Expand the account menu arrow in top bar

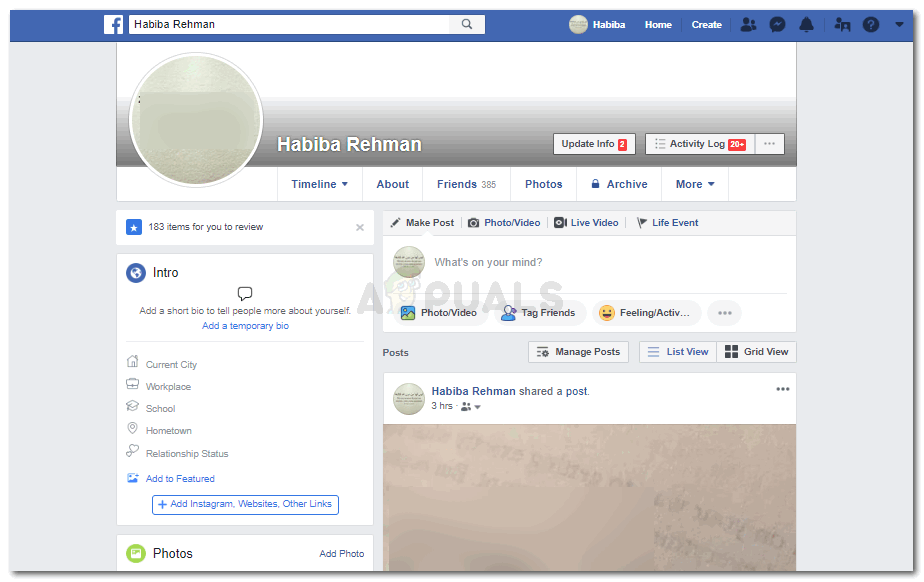[x=899, y=25]
